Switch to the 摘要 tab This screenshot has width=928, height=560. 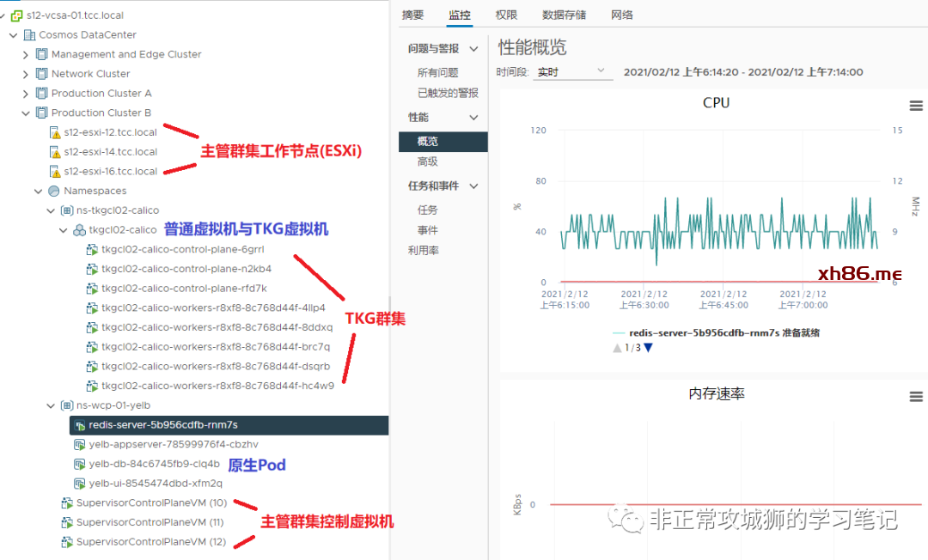click(412, 15)
